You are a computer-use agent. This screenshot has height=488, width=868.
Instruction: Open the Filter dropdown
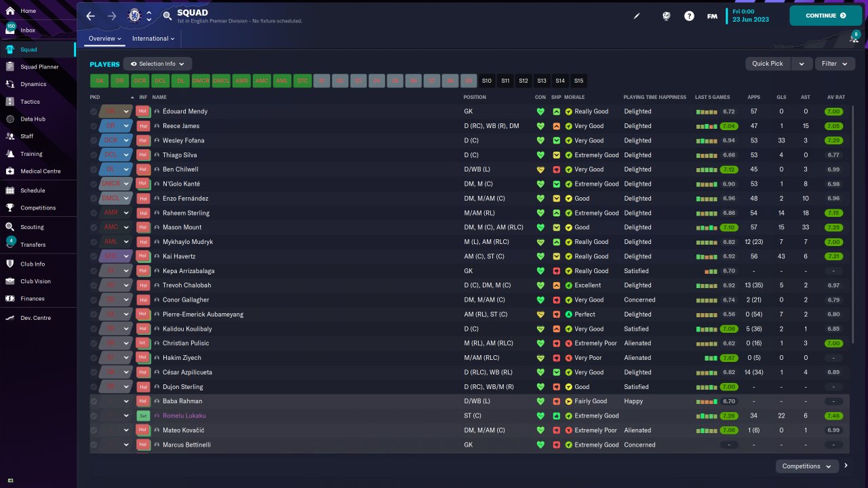click(x=835, y=64)
